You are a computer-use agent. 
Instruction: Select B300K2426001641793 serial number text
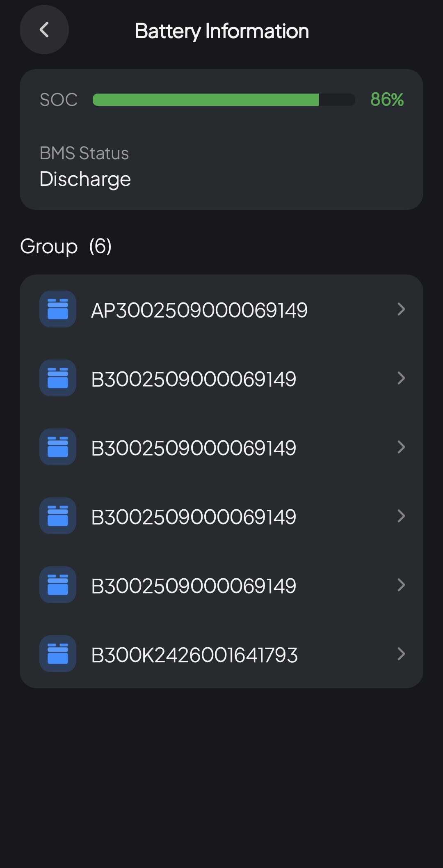[x=194, y=655]
